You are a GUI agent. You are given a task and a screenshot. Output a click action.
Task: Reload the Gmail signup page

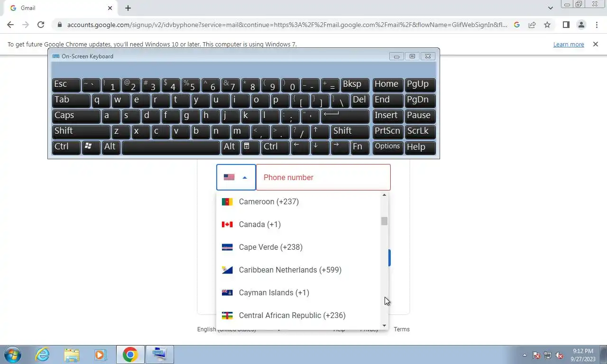tap(41, 25)
